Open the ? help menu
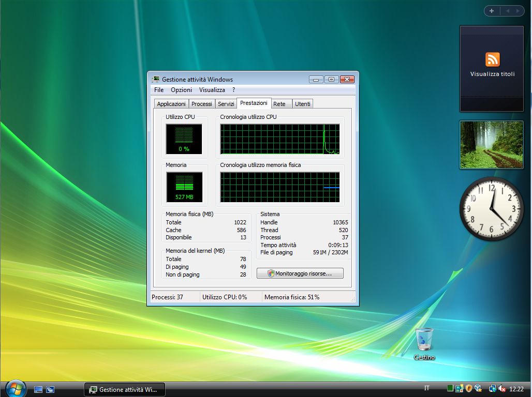The image size is (532, 397). pos(233,90)
